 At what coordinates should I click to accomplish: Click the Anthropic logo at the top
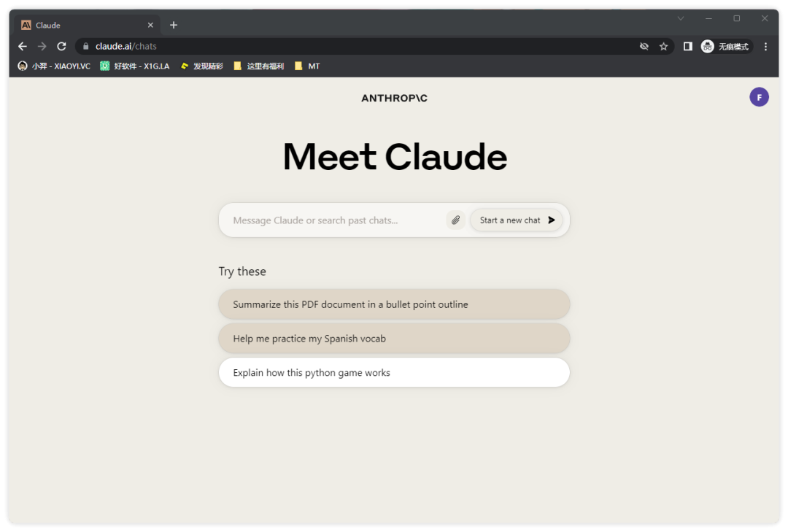tap(394, 98)
